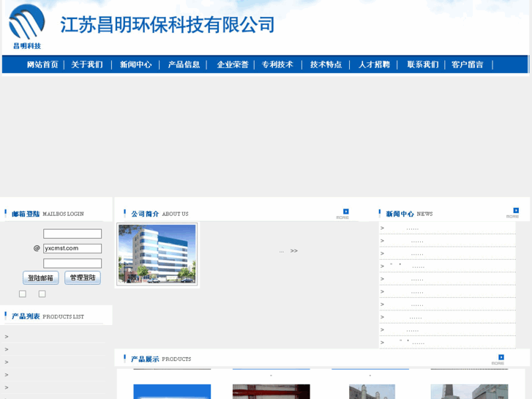Open the company building thumbnail image
The image size is (532, 399).
157,254
